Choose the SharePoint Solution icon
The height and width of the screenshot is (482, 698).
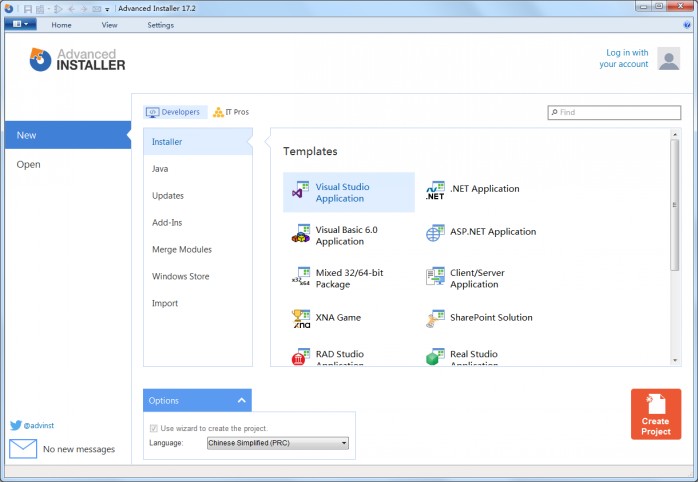coord(435,318)
